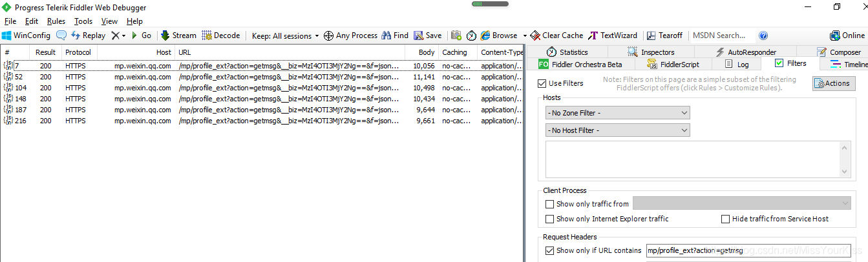Click the URL contains text field
Viewport: 868px width, 262px height.
pos(748,250)
